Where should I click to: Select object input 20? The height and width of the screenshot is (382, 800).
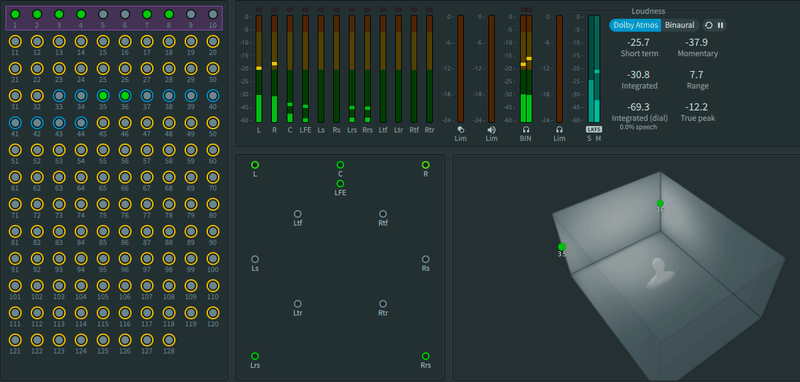click(x=213, y=41)
